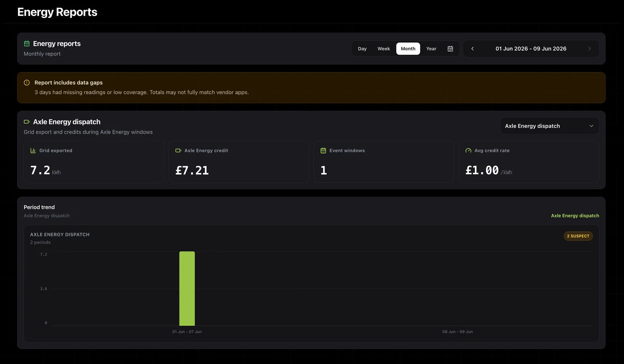Go to previous period with left chevron

[x=472, y=49]
